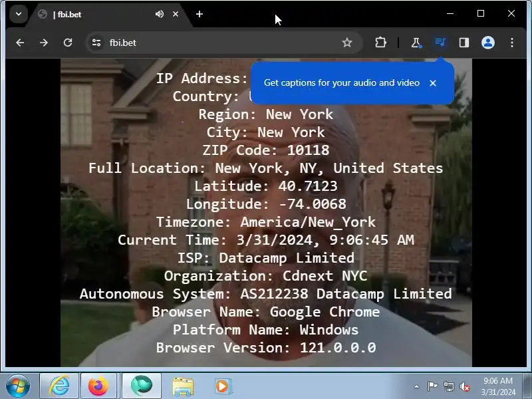Open Chrome Labs flask icon
The width and height of the screenshot is (532, 399).
point(416,43)
